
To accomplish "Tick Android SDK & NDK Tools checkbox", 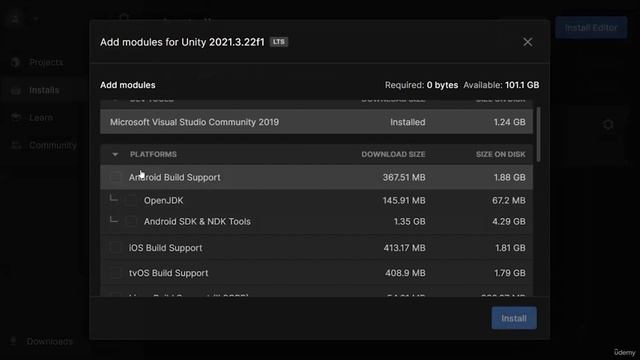I will click(131, 221).
